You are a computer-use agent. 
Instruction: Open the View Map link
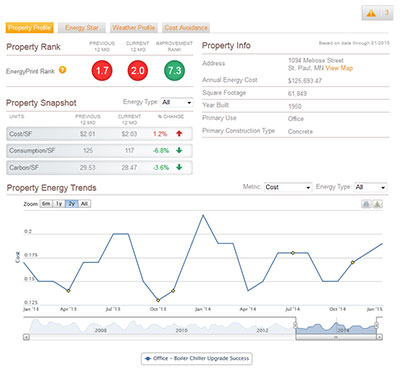(x=339, y=68)
